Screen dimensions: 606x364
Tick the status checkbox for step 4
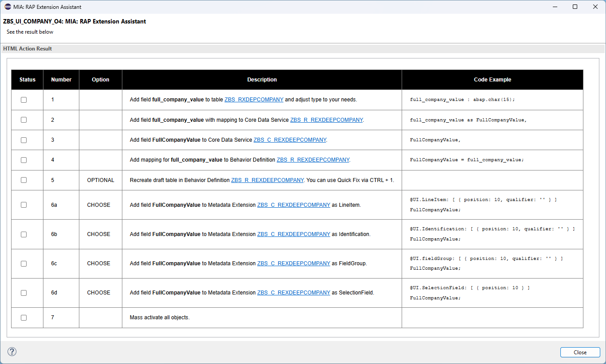coord(23,160)
